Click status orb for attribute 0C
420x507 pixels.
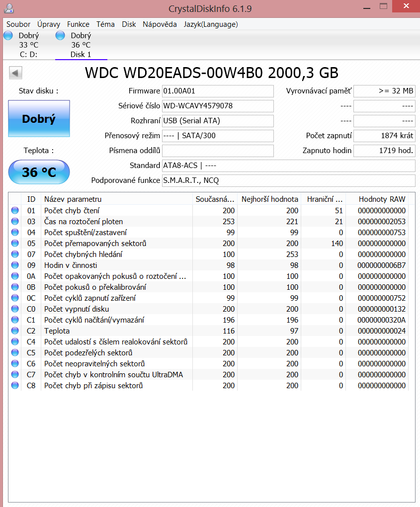point(15,298)
